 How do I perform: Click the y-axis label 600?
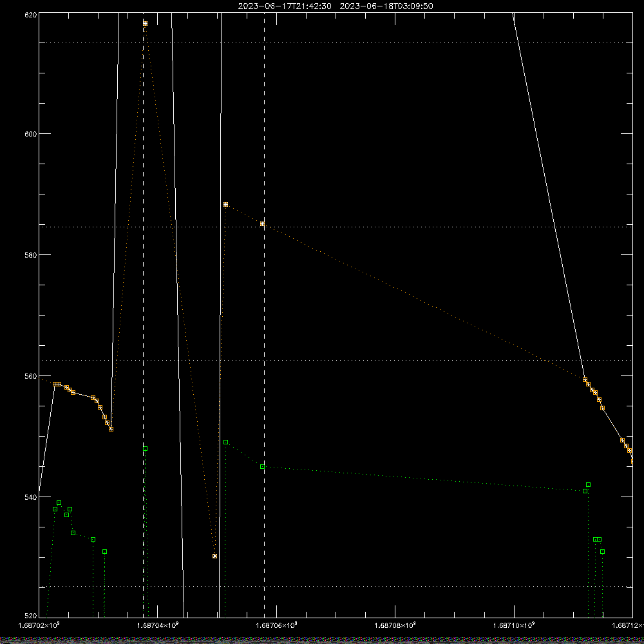click(x=31, y=134)
